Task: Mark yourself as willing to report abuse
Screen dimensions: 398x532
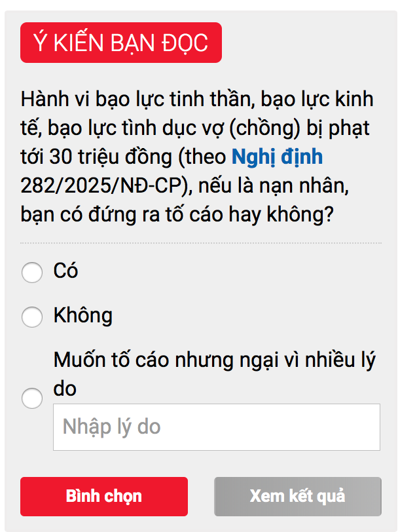Action: (31, 273)
